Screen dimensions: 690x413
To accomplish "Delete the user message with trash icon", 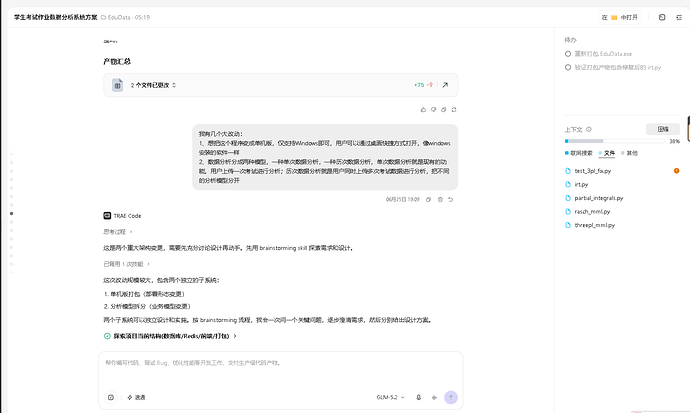I will (x=440, y=199).
